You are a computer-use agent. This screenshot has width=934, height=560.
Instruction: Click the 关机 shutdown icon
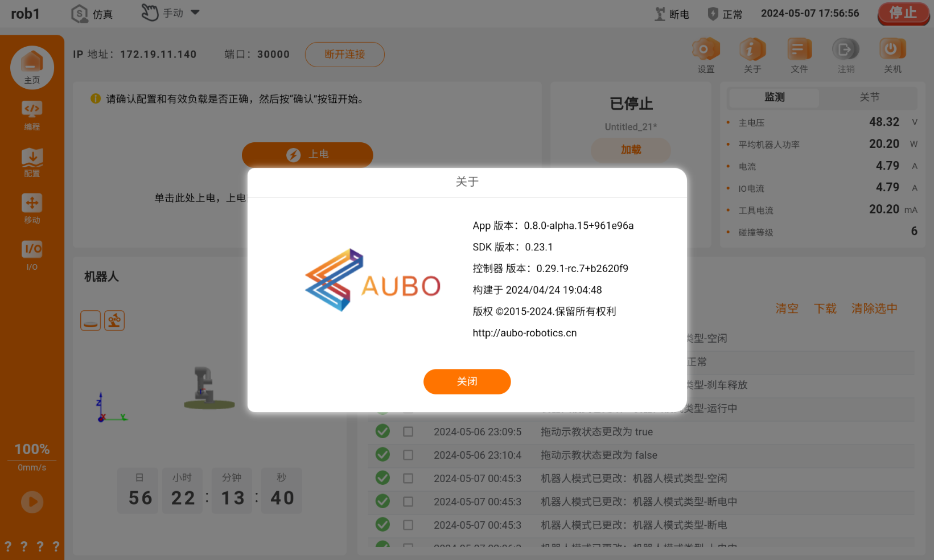pos(892,56)
